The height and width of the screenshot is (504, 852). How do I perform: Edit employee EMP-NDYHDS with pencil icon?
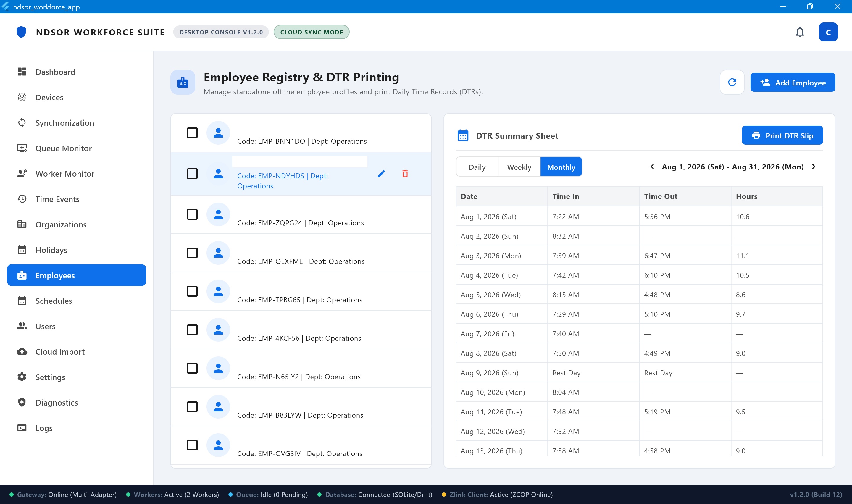(381, 174)
